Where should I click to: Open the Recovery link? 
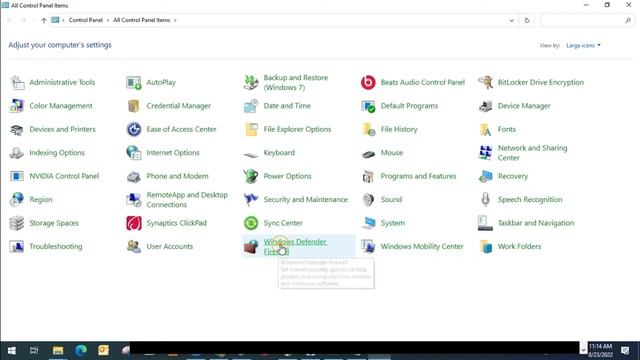(513, 176)
